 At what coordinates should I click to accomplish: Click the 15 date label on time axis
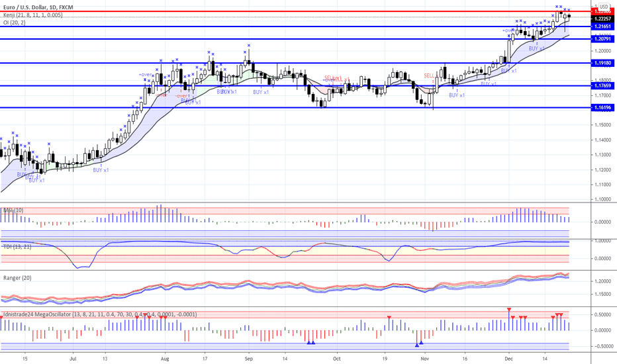24,359
